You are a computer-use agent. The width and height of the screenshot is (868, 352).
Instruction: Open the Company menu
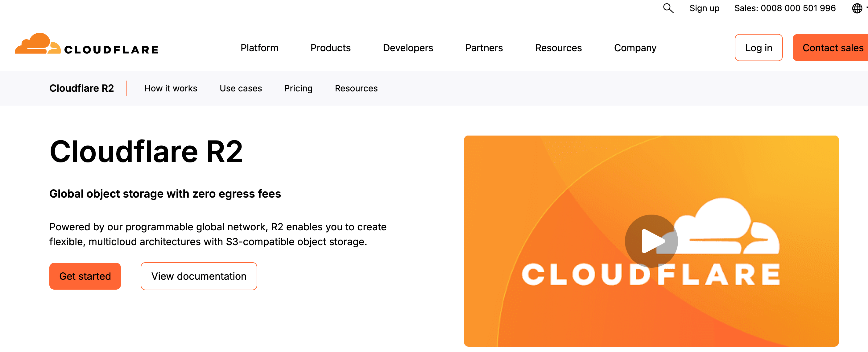pos(635,48)
